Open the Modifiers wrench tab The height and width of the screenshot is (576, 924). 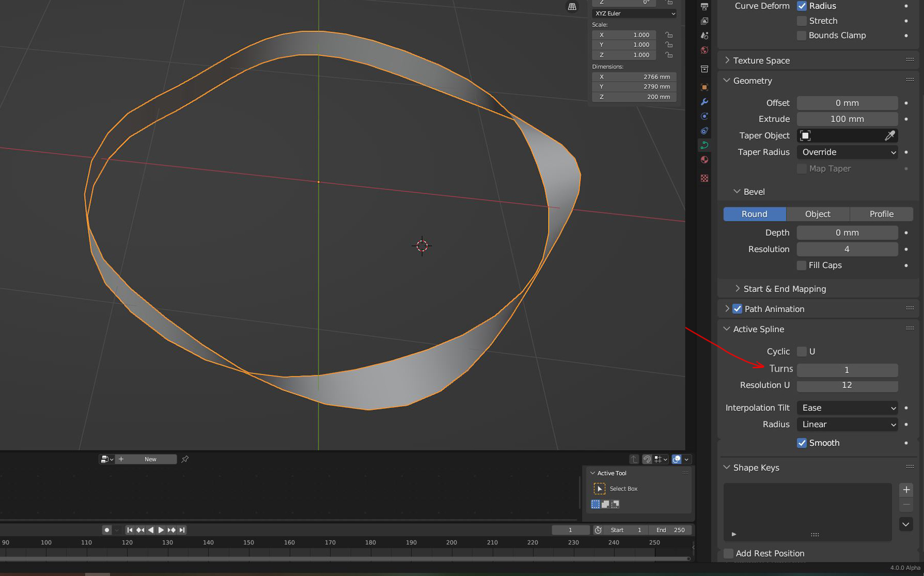point(704,102)
